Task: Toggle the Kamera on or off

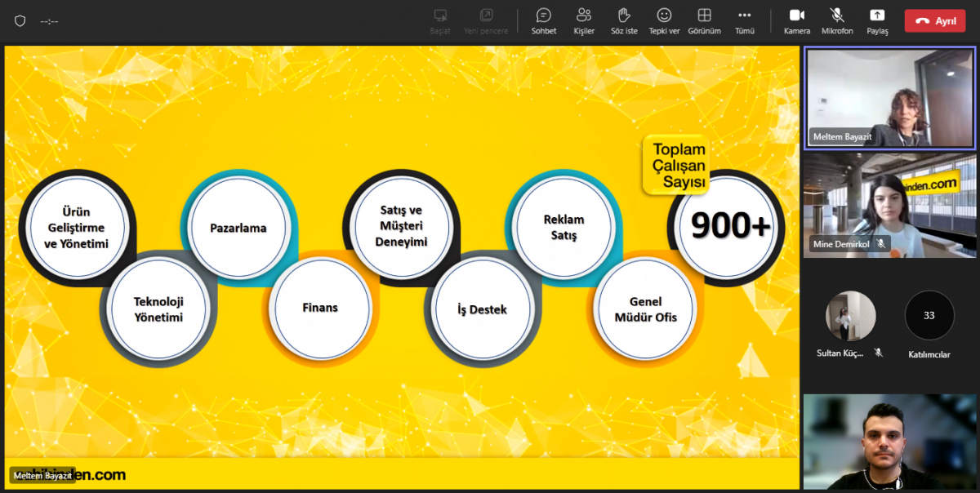Action: click(796, 21)
